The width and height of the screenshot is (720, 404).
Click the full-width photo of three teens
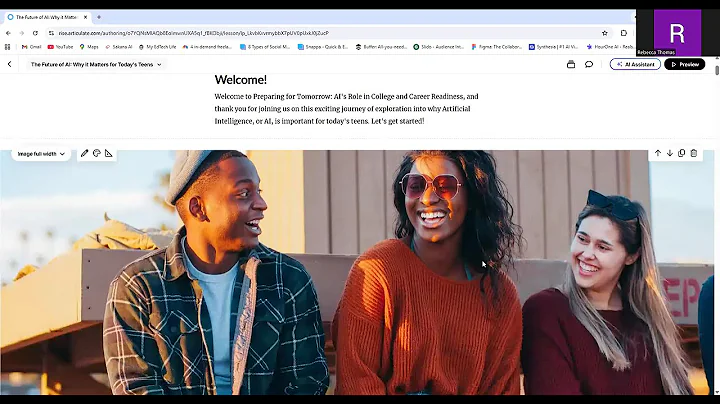(357, 272)
